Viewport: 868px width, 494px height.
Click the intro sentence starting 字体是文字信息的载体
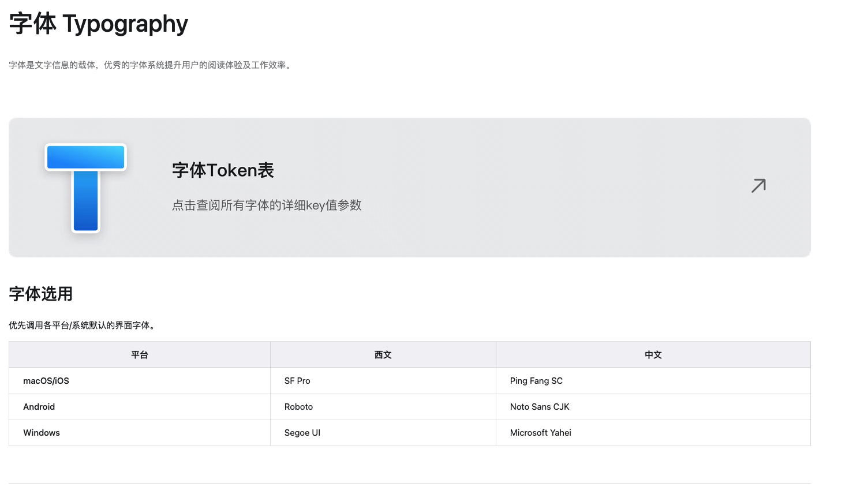(x=151, y=65)
